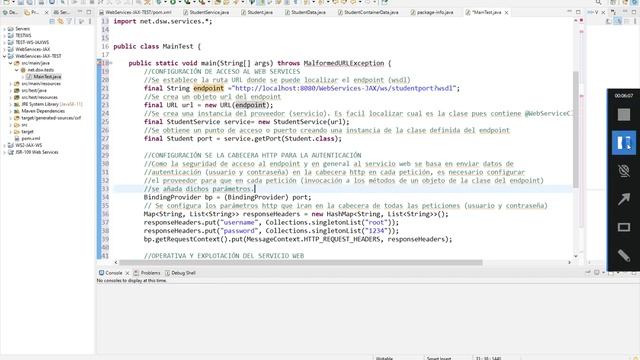Screen dimensions: 640x360
Task: Click the horizontal scrollbar of the editor
Action: click(300, 262)
